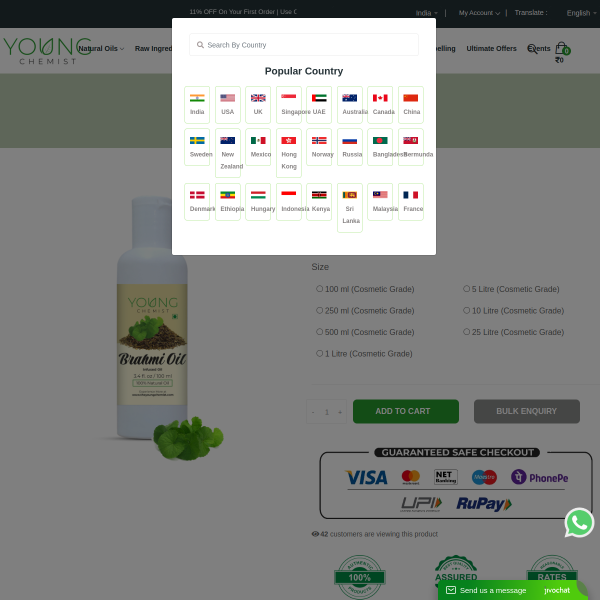Screen dimensions: 600x600
Task: Select 250 ml Cosmetic Grade size
Action: (320, 310)
